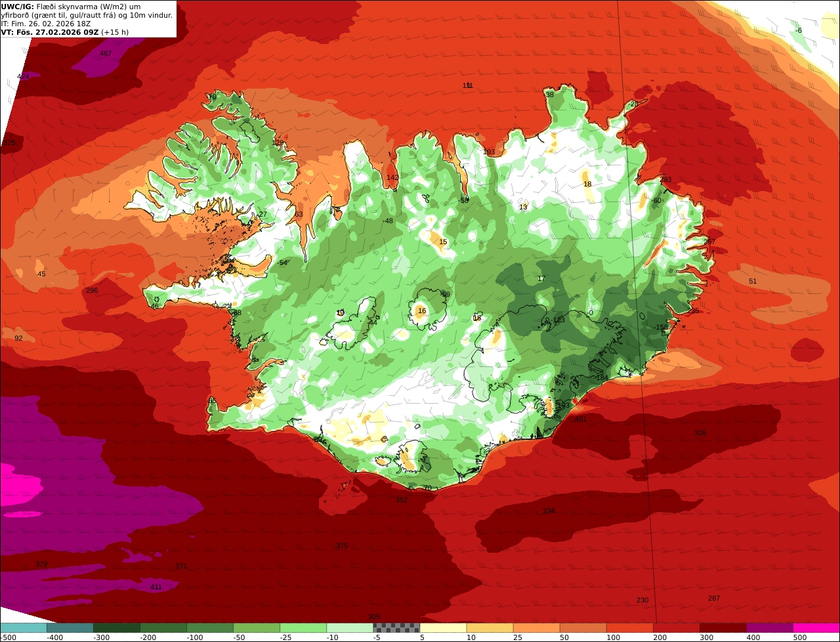Click the dark red 300 to 400 swatch
The image size is (840, 642).
coord(723,627)
